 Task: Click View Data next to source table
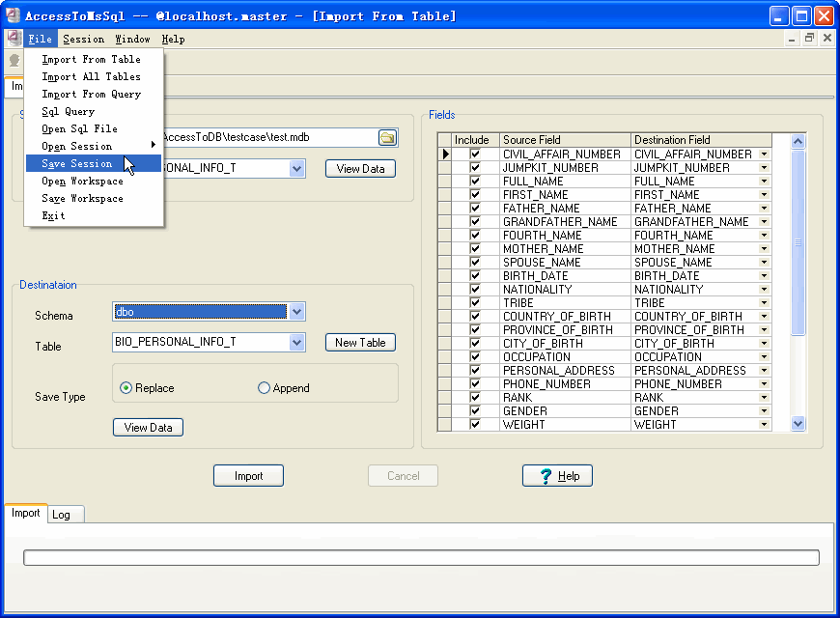pos(360,169)
